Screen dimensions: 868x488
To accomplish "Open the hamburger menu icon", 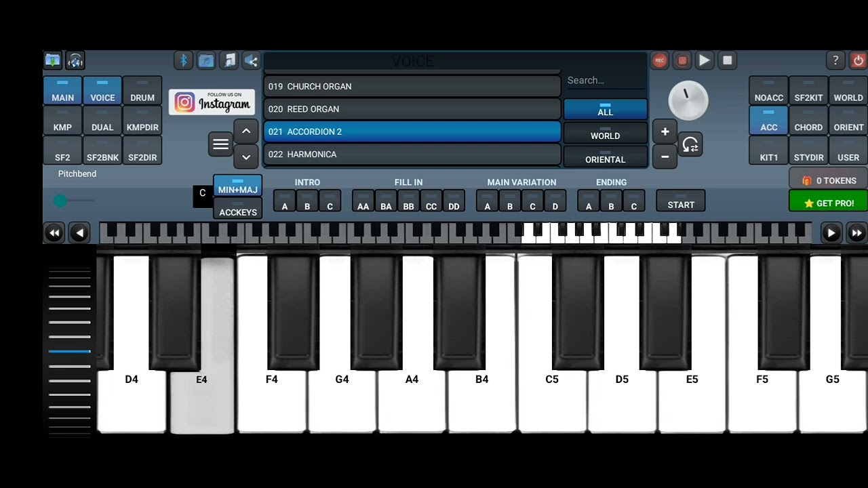I will 220,144.
